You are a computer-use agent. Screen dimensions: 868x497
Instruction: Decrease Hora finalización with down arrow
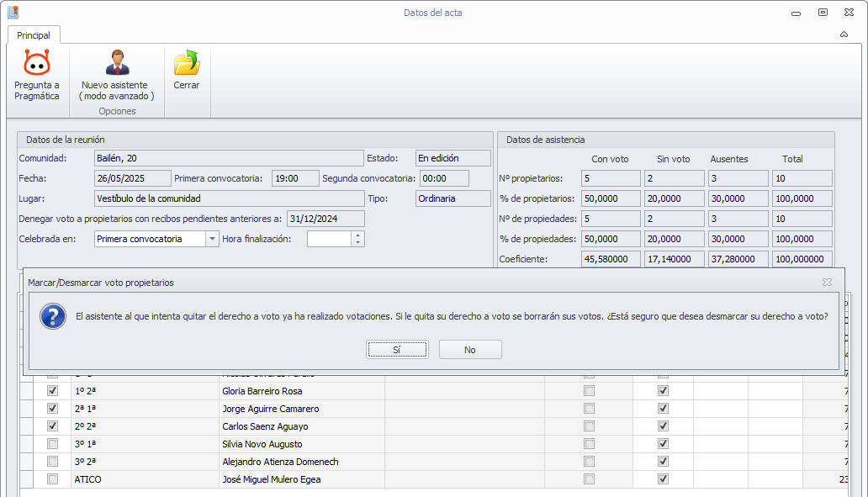point(357,243)
